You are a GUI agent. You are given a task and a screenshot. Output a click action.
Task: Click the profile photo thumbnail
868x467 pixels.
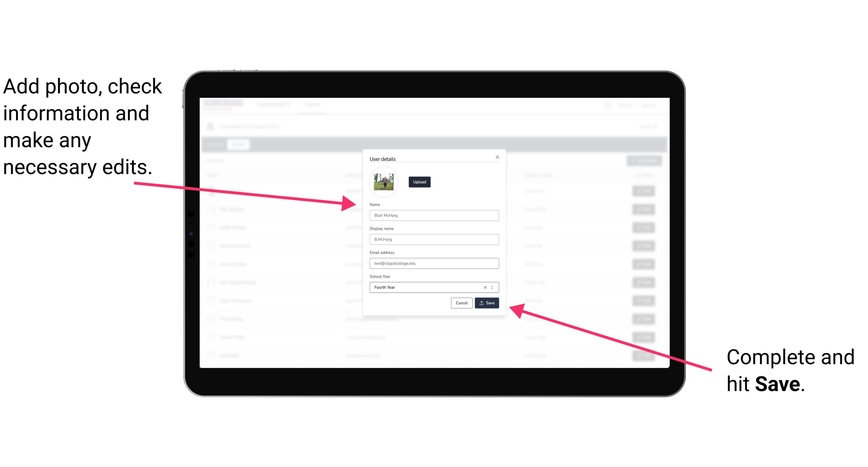[x=384, y=182]
